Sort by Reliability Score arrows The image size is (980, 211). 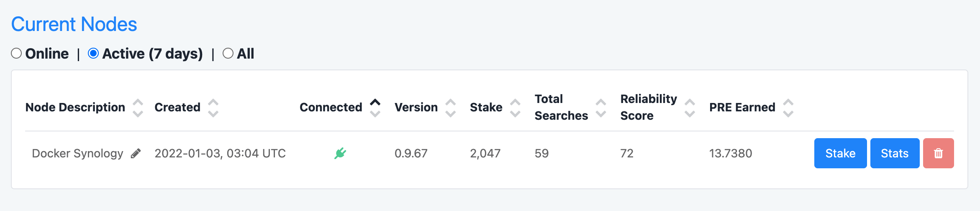(x=690, y=108)
